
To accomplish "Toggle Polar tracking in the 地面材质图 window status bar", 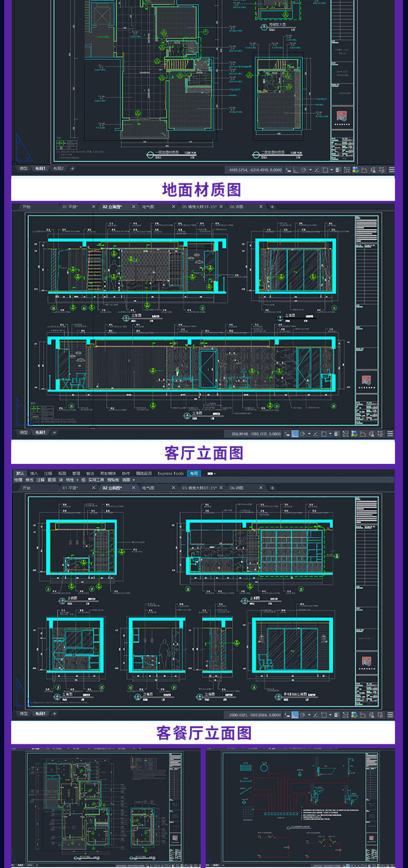I will click(303, 170).
